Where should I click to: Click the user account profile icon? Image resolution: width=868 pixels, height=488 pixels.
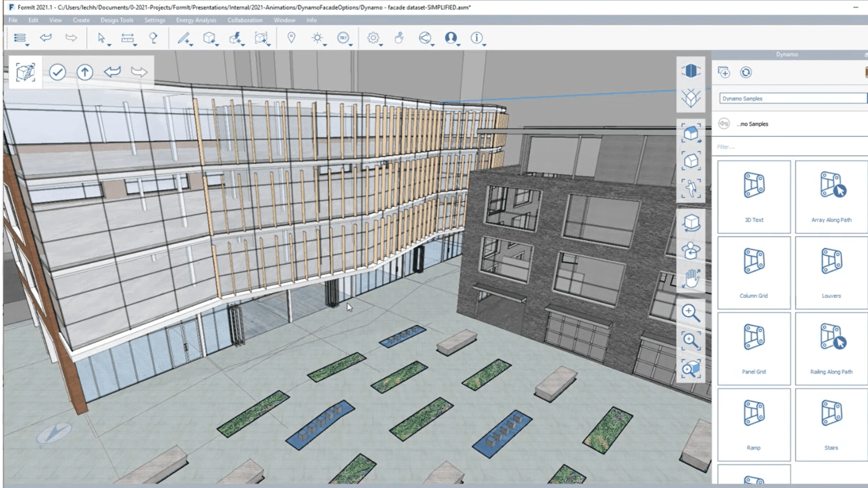[451, 38]
